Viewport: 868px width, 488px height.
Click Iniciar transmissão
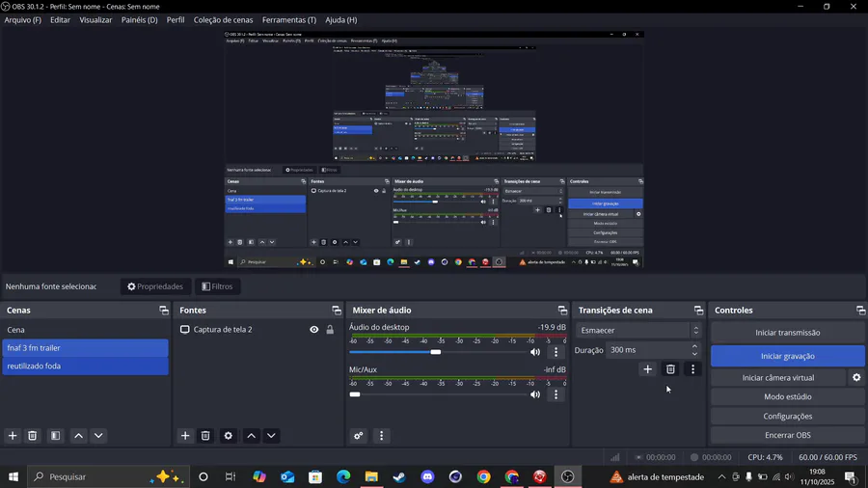point(788,333)
